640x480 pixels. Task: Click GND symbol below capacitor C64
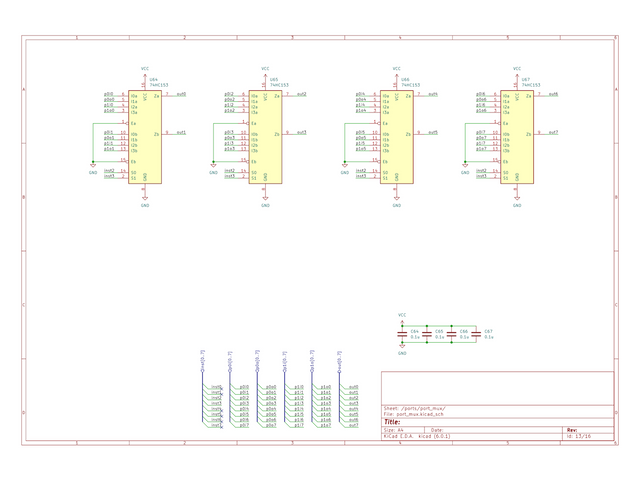click(403, 351)
